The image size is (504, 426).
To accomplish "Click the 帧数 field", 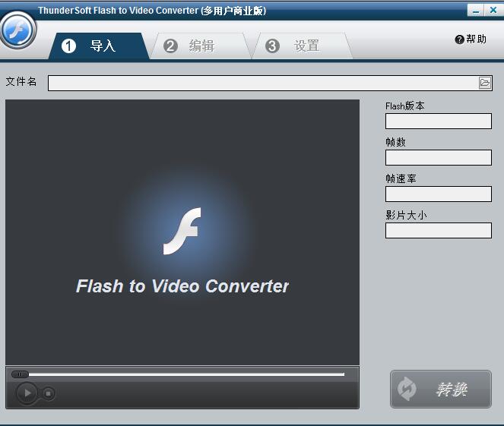I will click(439, 158).
